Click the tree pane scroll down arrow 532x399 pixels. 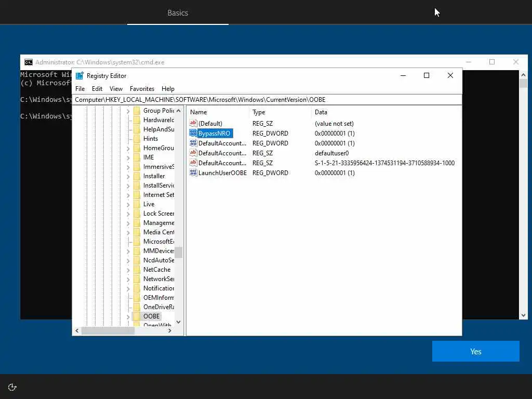pos(179,322)
